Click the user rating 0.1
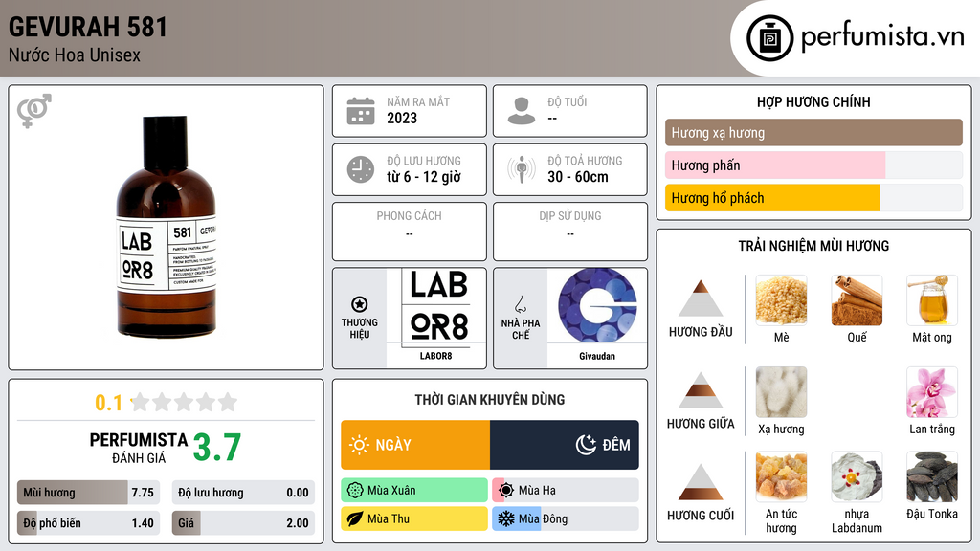The width and height of the screenshot is (980, 551). click(x=108, y=403)
